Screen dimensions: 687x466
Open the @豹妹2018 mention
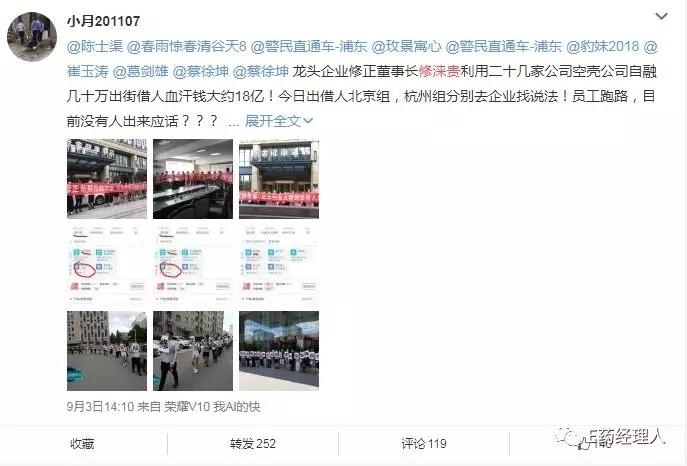(603, 46)
